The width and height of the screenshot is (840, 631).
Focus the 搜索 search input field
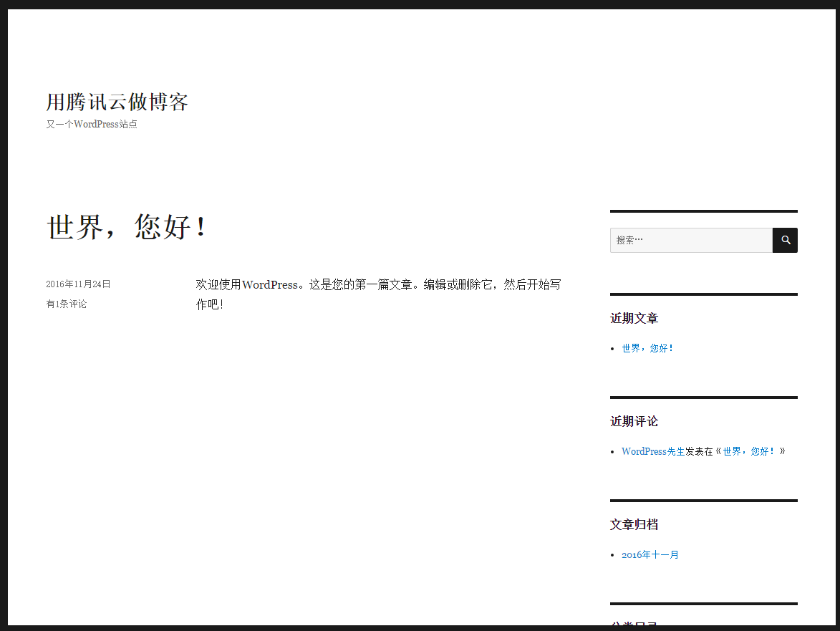691,240
